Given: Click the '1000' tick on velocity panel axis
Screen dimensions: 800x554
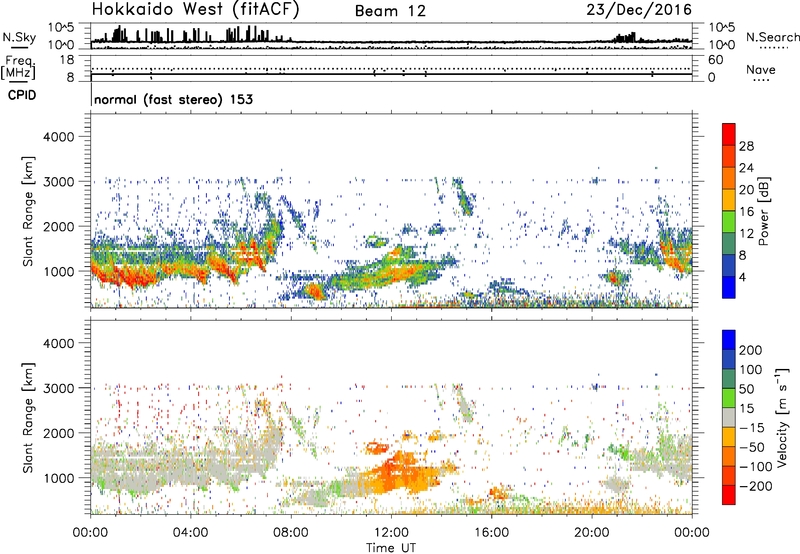Looking at the screenshot, I should (58, 478).
